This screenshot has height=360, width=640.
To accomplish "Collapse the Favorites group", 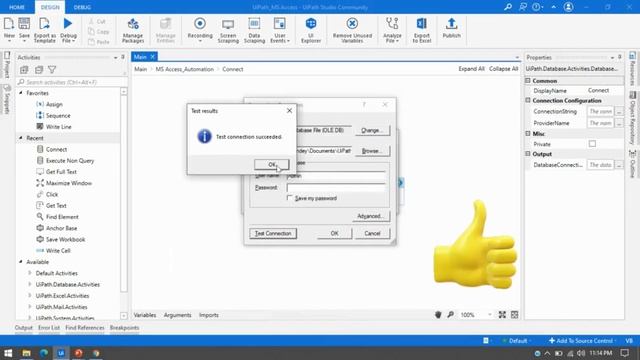I will click(21, 93).
